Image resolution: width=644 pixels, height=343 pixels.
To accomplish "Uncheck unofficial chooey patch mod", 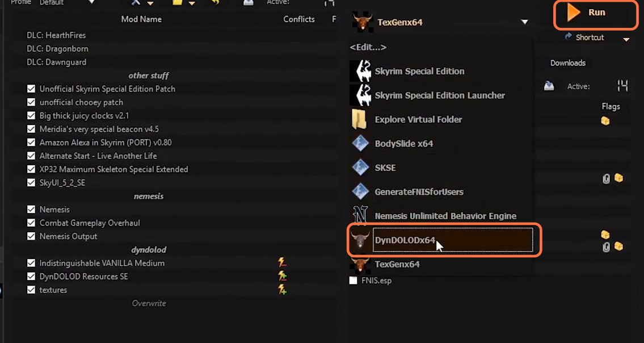I will [31, 102].
